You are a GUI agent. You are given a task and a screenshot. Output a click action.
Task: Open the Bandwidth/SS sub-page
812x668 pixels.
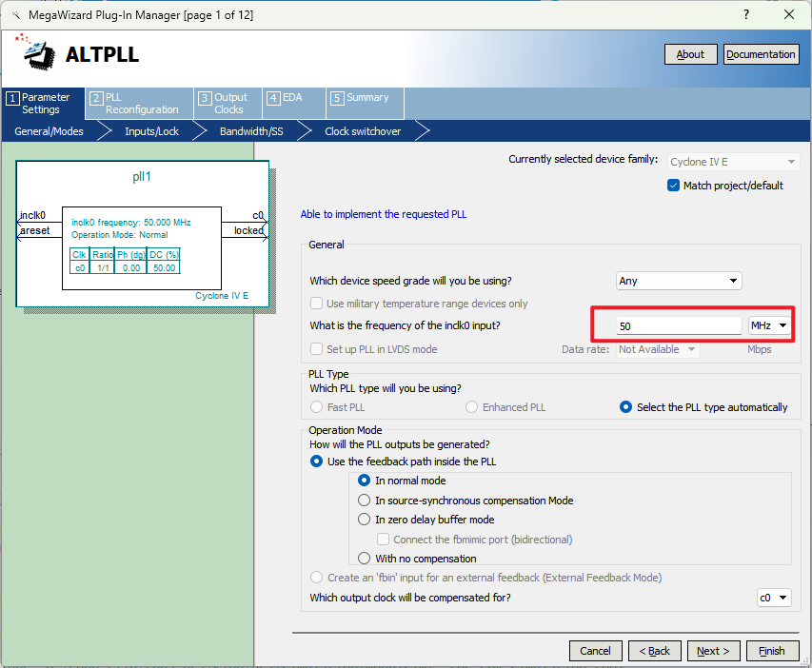pyautogui.click(x=251, y=131)
